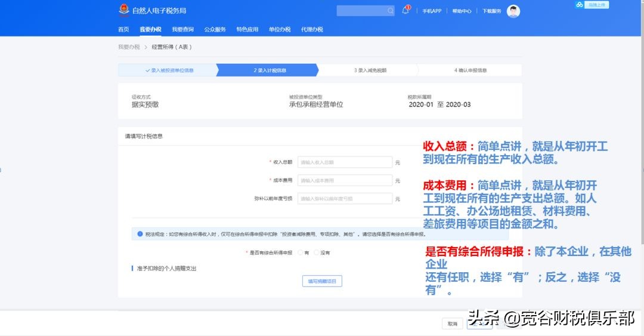The width and height of the screenshot is (644, 336).
Task: Open the 下载服务 link
Action: [491, 11]
